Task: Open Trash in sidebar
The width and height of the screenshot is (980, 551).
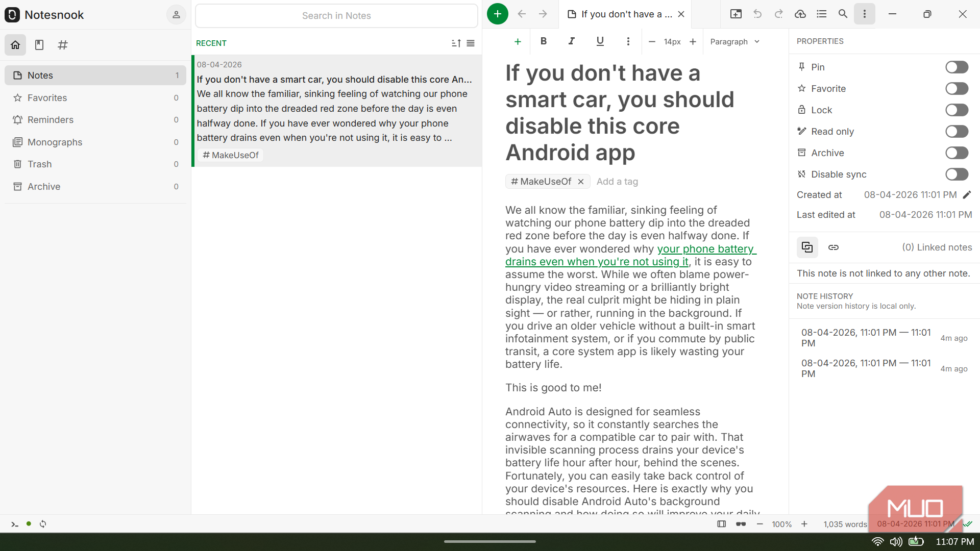Action: click(x=95, y=164)
